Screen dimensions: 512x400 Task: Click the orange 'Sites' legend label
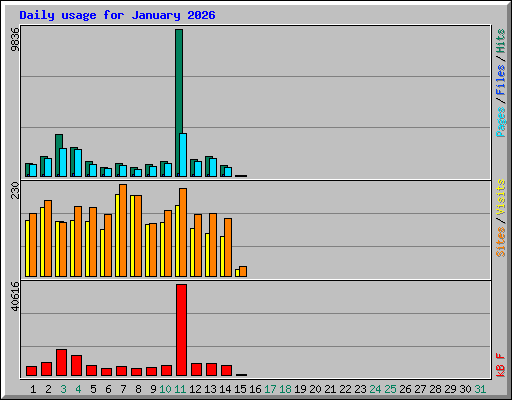(500, 242)
